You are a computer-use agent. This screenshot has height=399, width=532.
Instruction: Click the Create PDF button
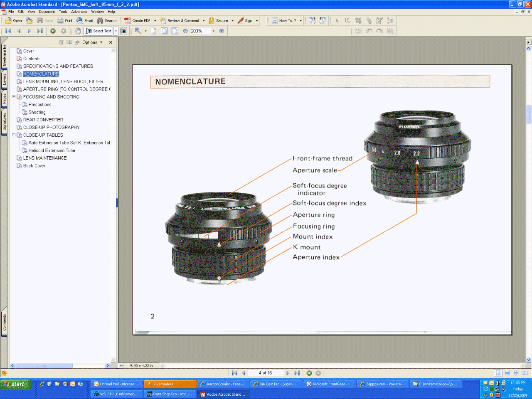pos(138,20)
